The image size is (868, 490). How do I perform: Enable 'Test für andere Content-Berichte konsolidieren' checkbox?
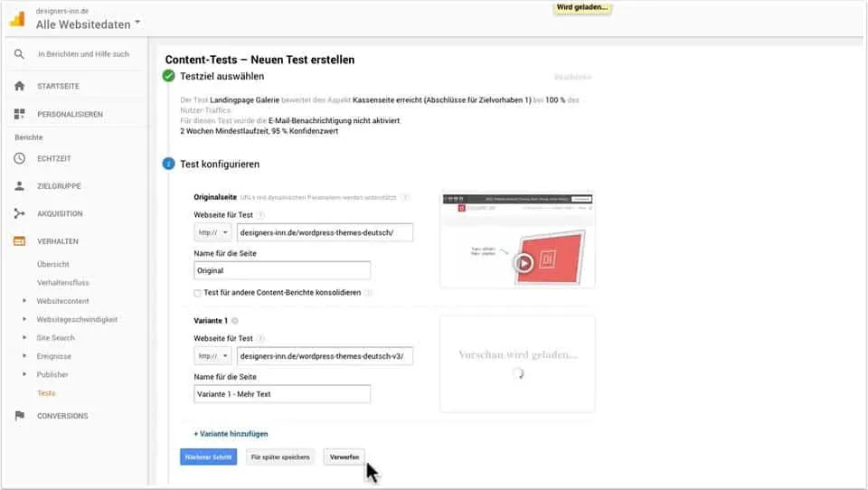[x=198, y=293]
